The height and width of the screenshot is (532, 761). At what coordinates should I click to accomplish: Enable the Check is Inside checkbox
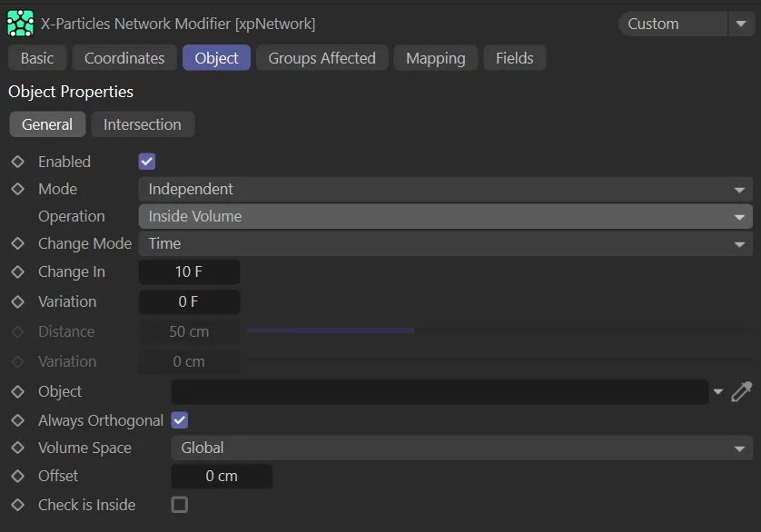point(180,505)
